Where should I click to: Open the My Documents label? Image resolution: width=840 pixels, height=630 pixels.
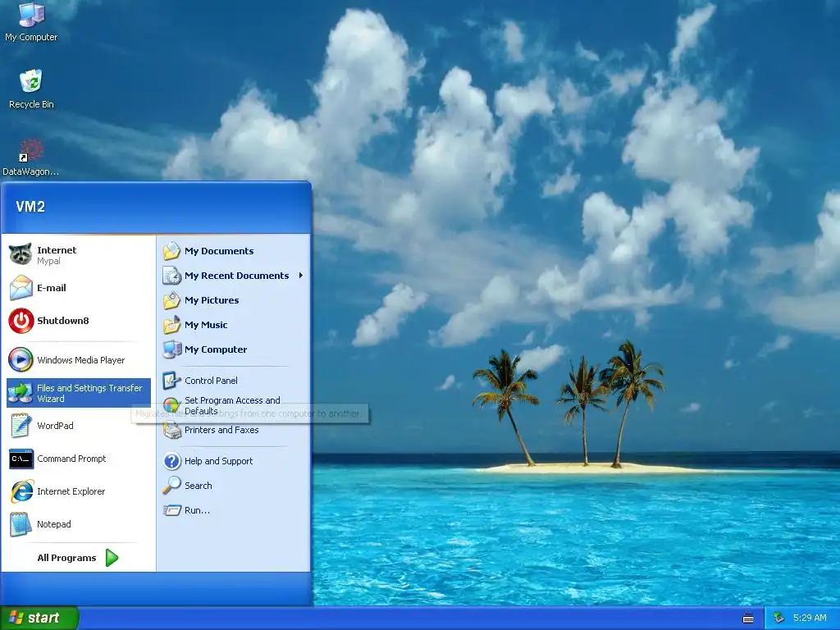point(219,251)
